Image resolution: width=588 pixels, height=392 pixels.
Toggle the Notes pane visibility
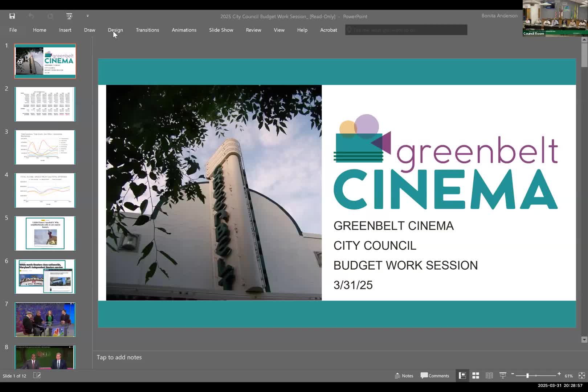click(x=404, y=376)
